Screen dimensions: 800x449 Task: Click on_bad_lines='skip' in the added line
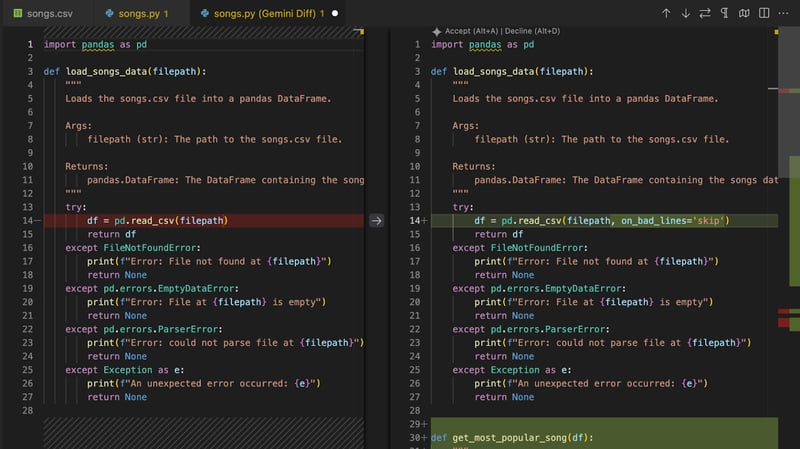click(672, 220)
